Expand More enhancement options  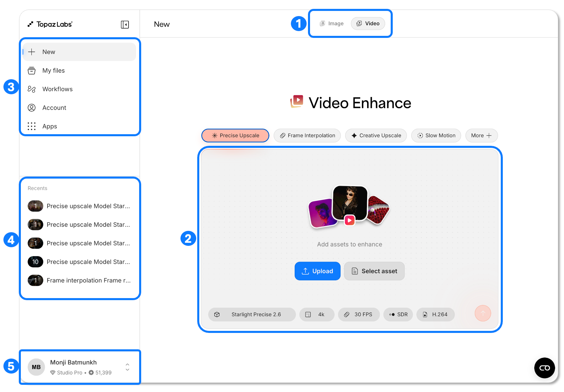[x=482, y=136]
